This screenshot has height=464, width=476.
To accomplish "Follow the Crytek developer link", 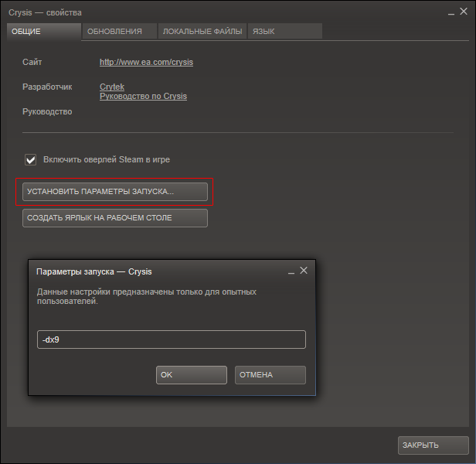I will click(x=112, y=87).
